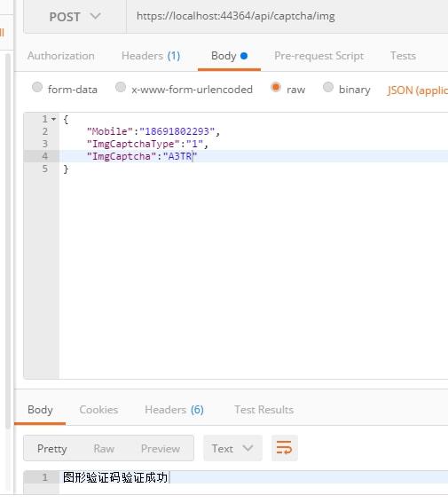Image resolution: width=448 pixels, height=503 pixels.
Task: Select the raw body radio option
Action: coord(276,87)
